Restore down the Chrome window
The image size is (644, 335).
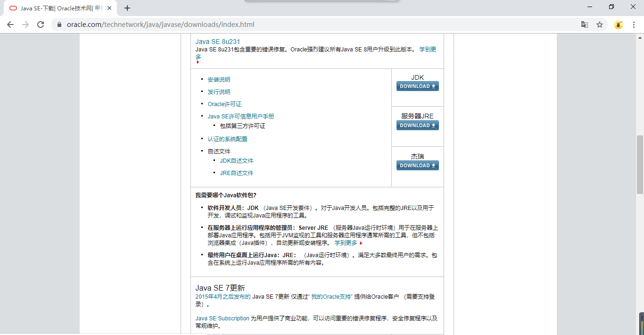[x=611, y=7]
